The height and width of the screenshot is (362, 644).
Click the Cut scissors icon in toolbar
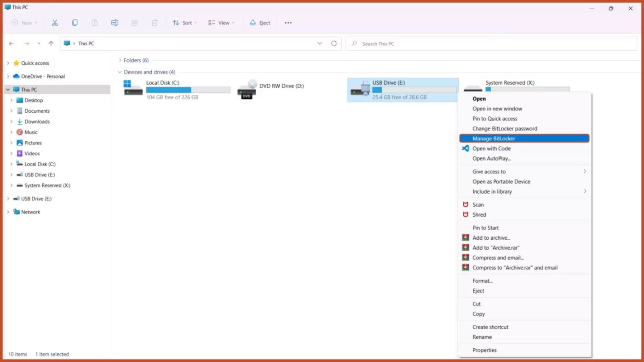(x=55, y=23)
